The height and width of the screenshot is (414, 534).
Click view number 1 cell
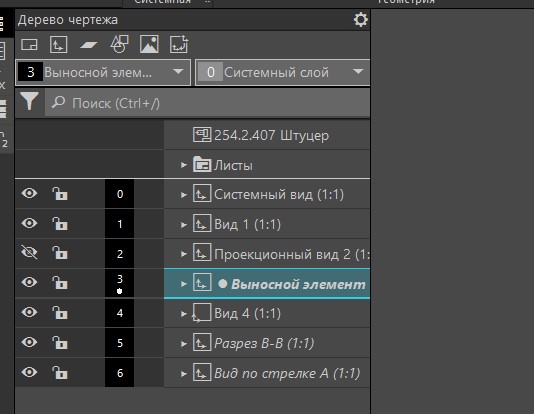tap(120, 224)
